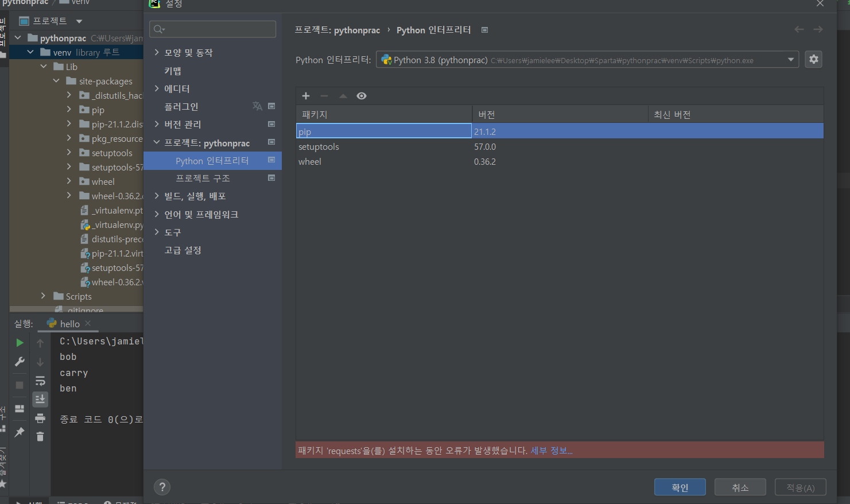Expand 모양 및 동작 settings
The width and height of the screenshot is (850, 504).
[157, 52]
